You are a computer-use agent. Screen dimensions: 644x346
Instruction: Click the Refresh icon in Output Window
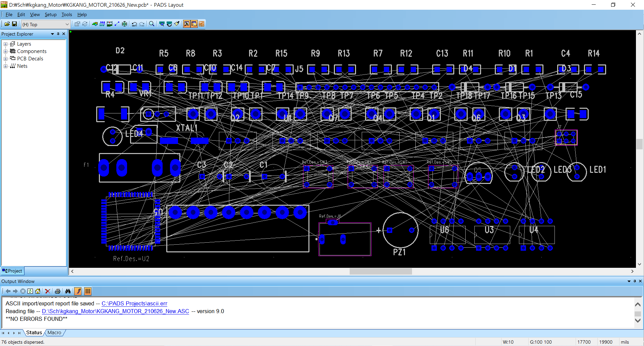tap(30, 291)
